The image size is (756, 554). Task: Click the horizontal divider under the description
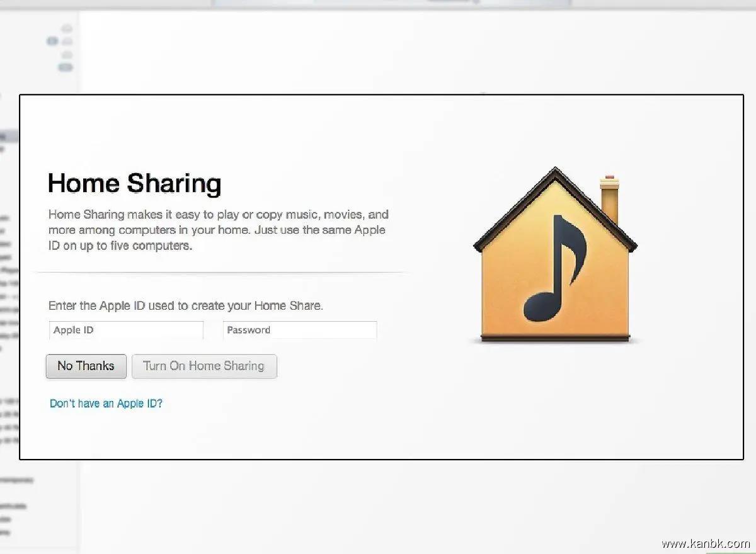(x=220, y=273)
